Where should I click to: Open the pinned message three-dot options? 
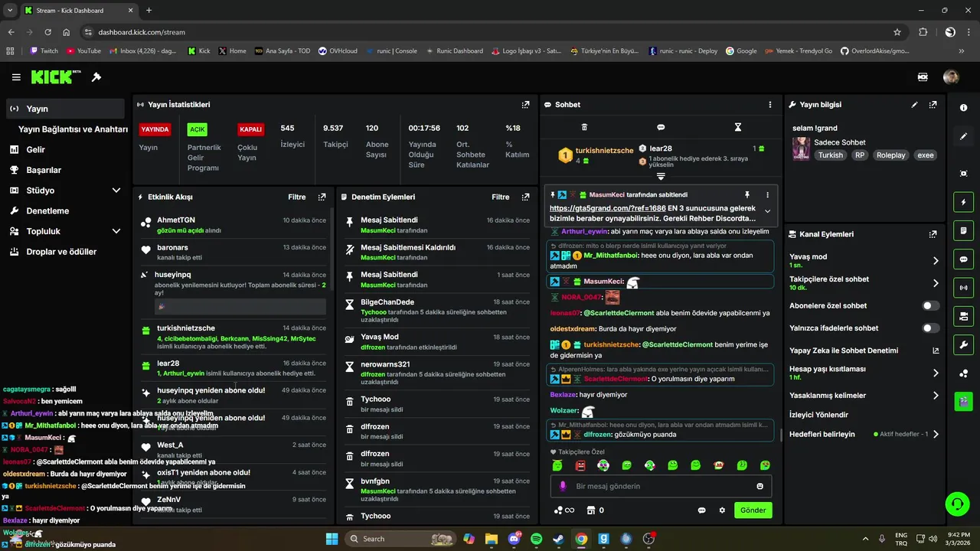767,195
